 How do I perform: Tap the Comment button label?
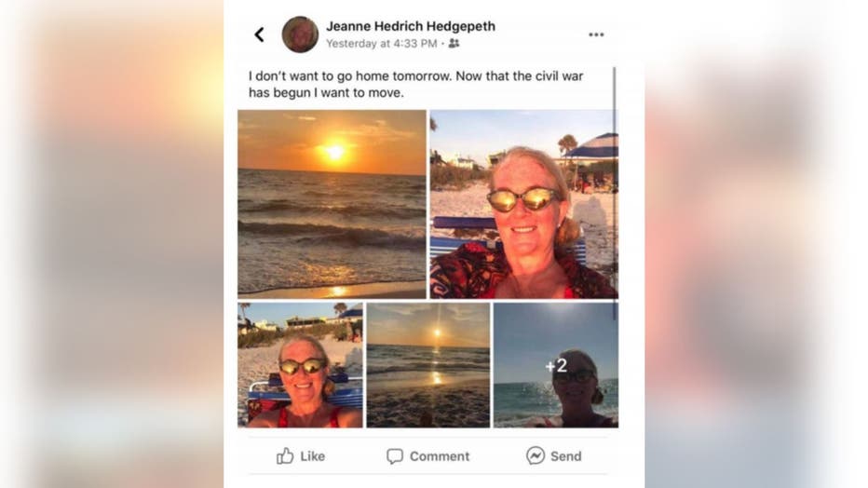[440, 456]
